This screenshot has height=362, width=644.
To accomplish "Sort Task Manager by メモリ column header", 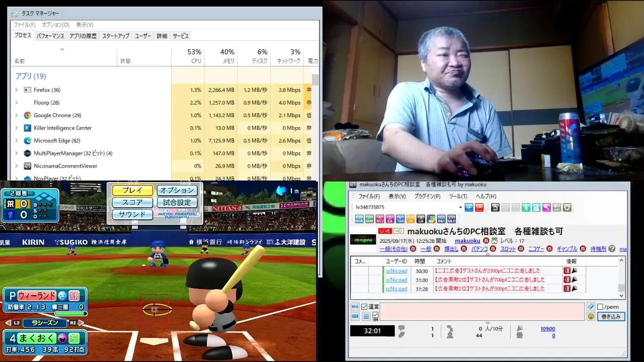I will pyautogui.click(x=221, y=56).
